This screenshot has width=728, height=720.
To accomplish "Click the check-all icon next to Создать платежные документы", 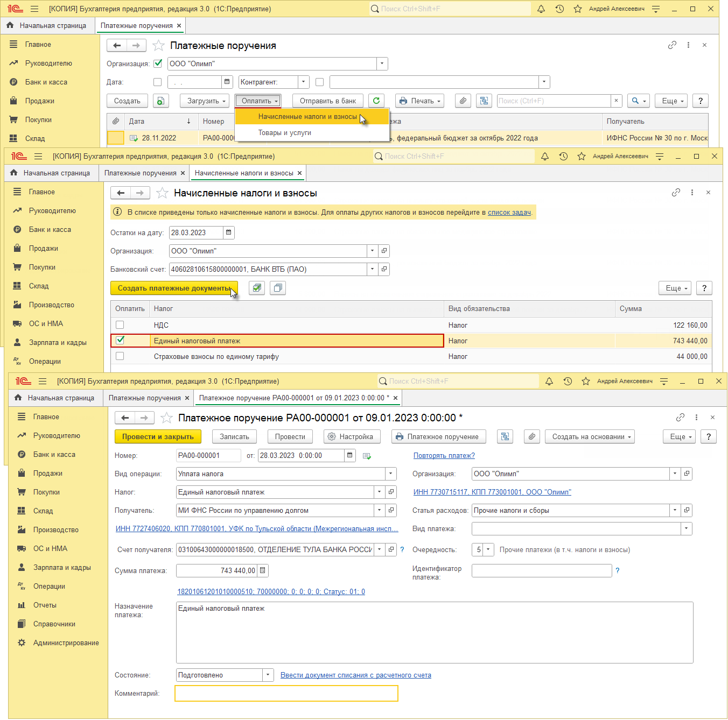I will click(257, 288).
